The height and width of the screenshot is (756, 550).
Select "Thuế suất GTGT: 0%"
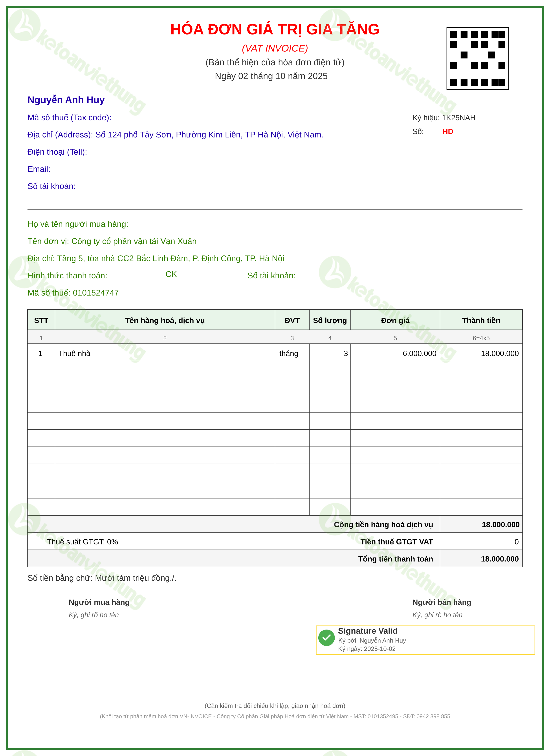coord(82,542)
